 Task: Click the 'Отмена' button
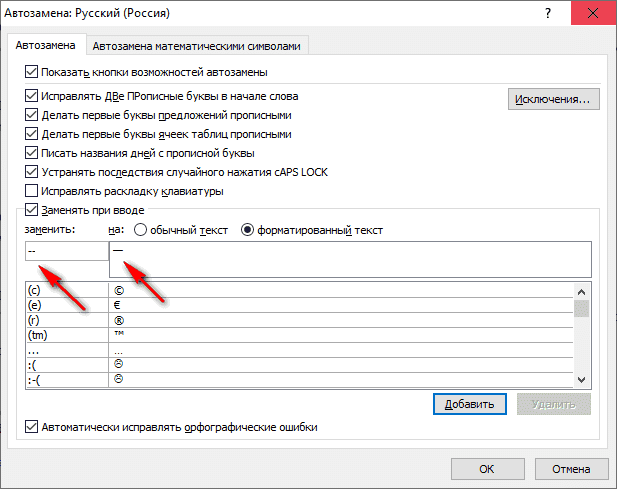570,467
